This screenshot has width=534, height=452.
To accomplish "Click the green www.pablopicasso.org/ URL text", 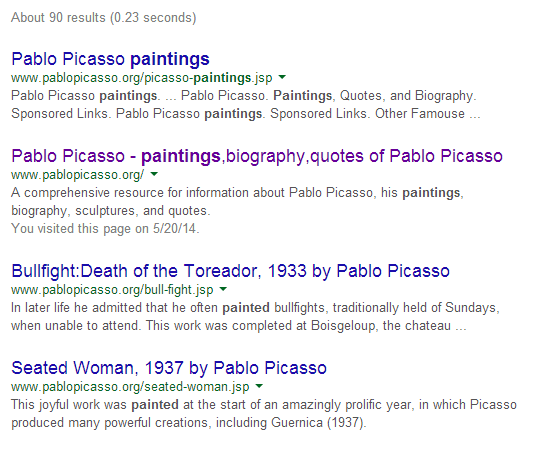I will point(78,175).
